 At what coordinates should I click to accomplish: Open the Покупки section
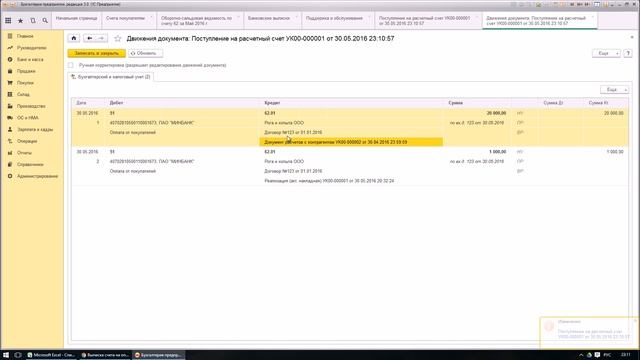(25, 83)
